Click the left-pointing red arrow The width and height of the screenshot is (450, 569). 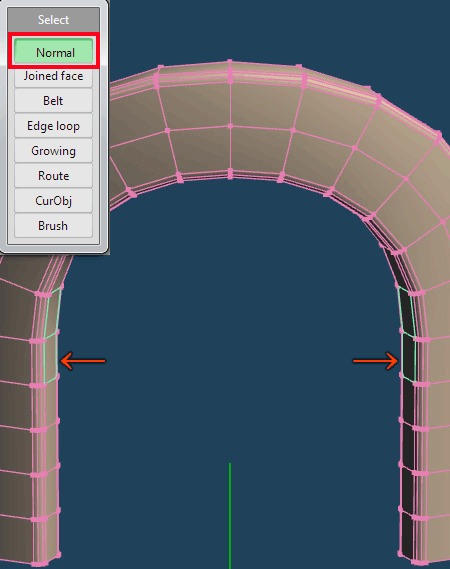point(83,361)
